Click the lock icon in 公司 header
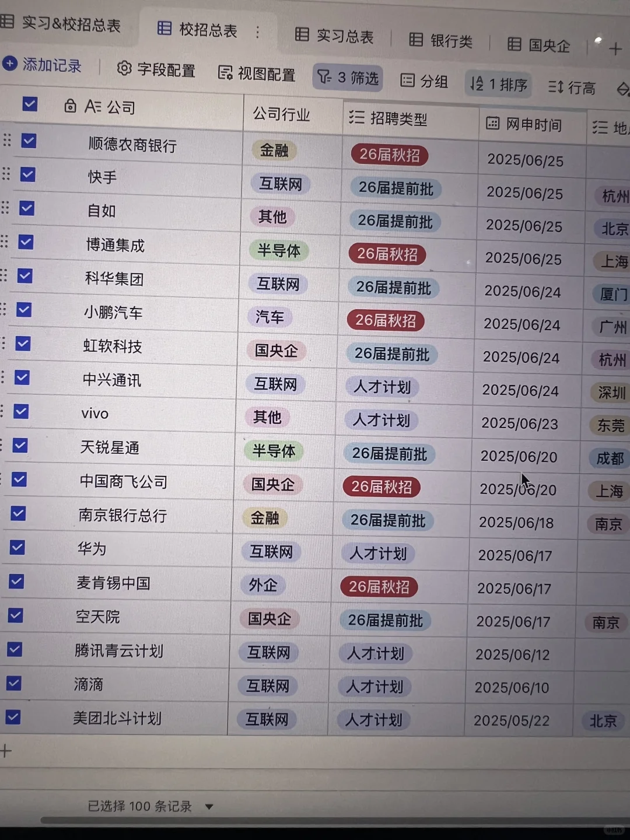The image size is (630, 840). [70, 106]
